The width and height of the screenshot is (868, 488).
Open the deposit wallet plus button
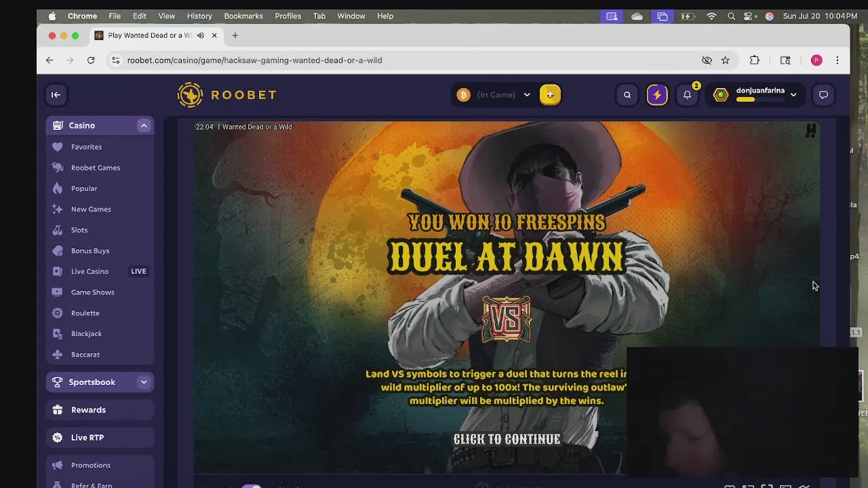550,95
